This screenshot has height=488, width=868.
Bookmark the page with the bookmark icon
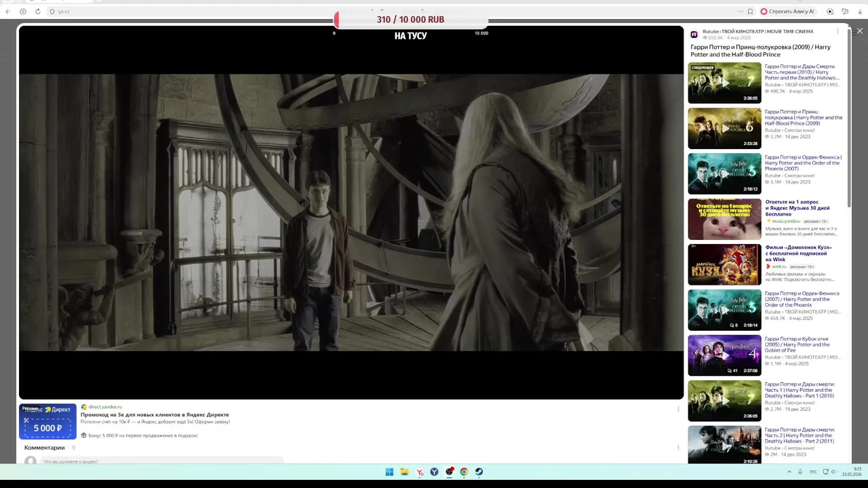tap(750, 12)
